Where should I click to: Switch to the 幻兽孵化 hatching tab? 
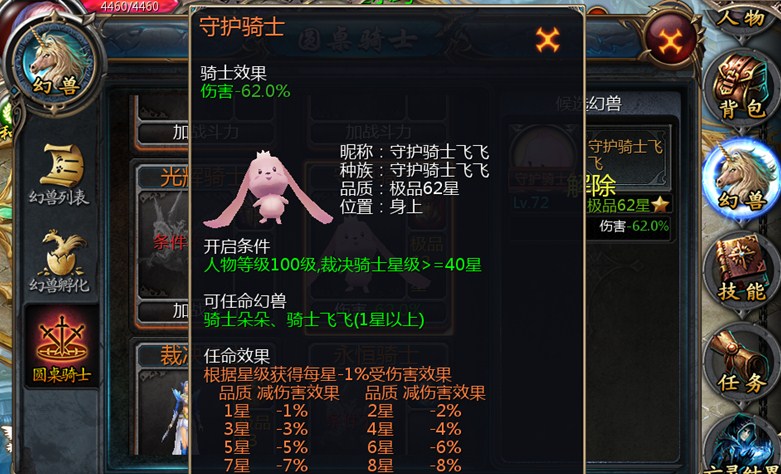point(60,261)
